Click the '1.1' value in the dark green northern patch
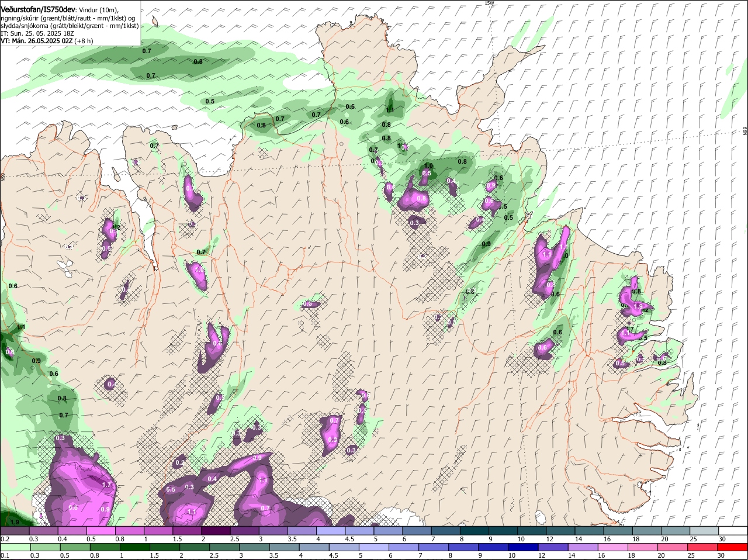This screenshot has height=560, width=748. [x=390, y=110]
